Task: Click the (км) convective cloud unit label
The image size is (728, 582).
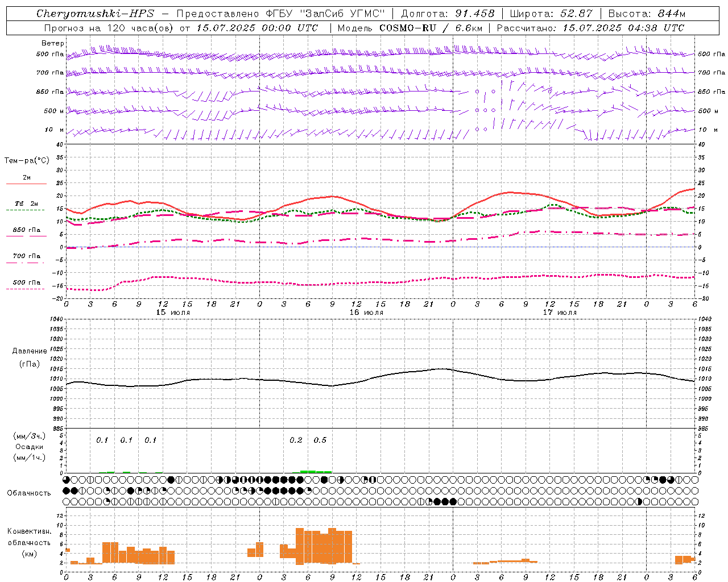Action: point(30,554)
